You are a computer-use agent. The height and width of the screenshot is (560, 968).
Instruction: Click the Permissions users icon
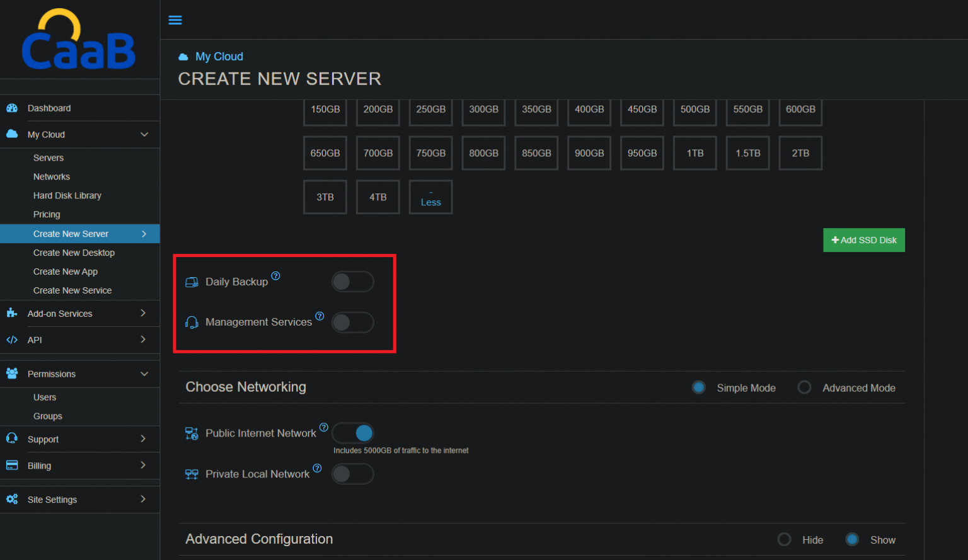12,373
